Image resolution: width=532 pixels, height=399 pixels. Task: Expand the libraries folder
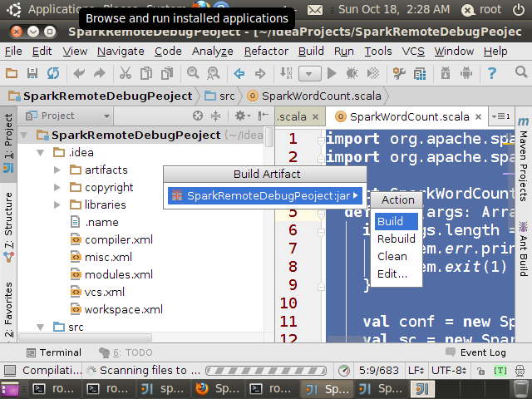(57, 205)
